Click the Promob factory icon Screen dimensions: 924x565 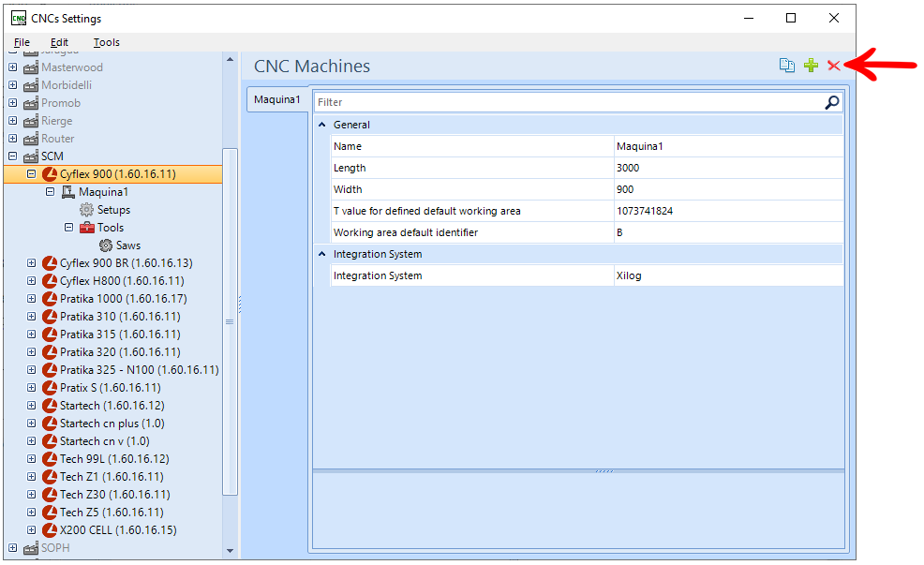[x=31, y=103]
